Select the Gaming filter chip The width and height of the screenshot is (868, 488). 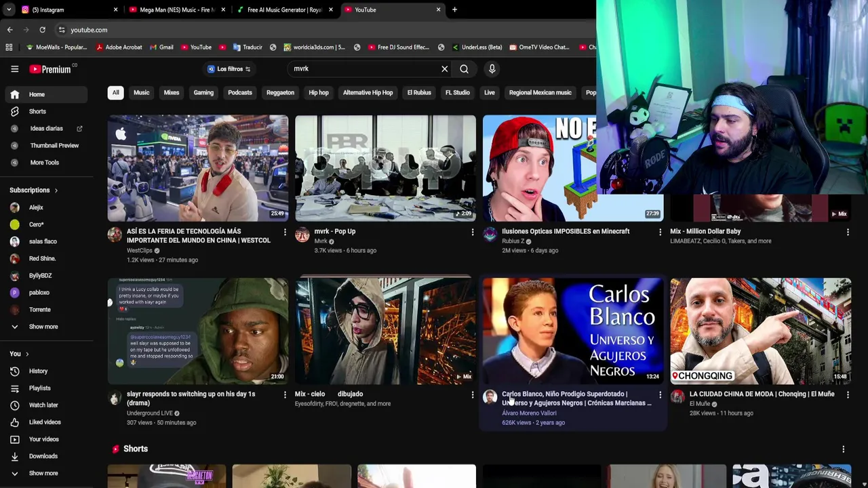(203, 93)
